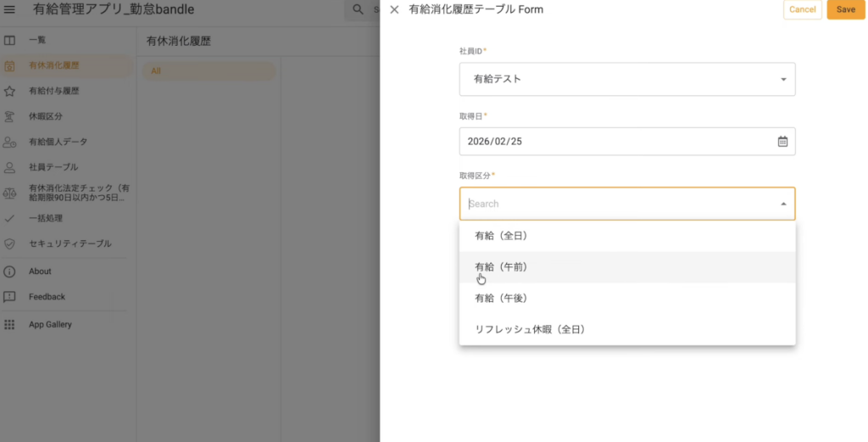
Task: Click the search magnifier icon
Action: pyautogui.click(x=359, y=10)
